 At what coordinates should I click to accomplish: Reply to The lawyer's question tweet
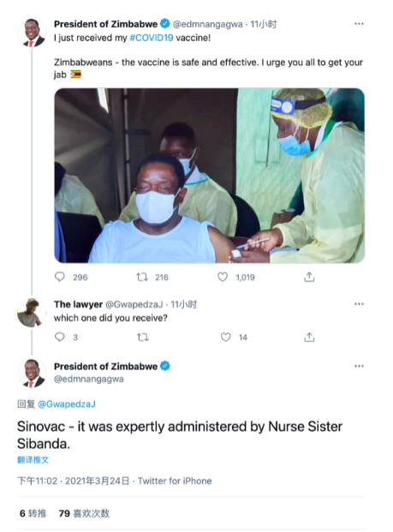(x=60, y=337)
